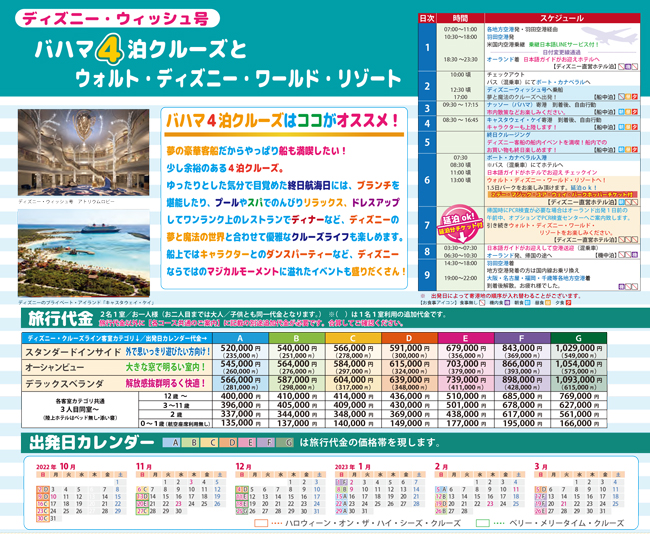The height and width of the screenshot is (534, 650).
Task: Click the 日次 schedule column header
Action: [x=427, y=18]
